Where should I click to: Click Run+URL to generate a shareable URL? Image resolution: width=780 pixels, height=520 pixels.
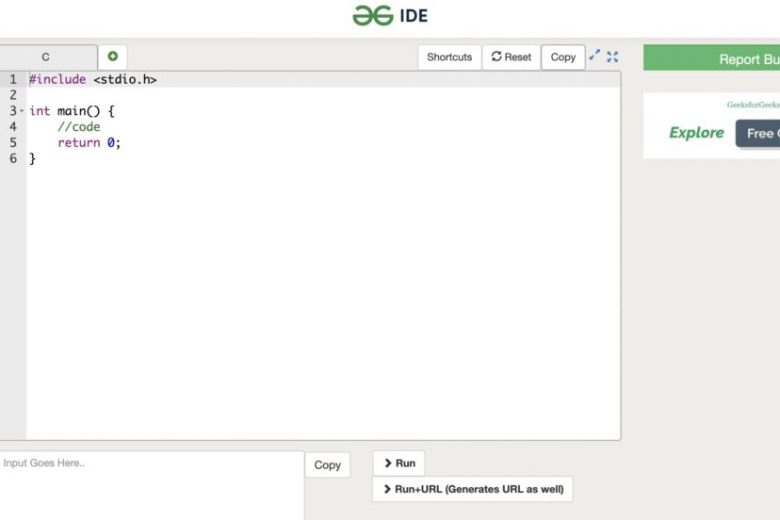click(472, 489)
